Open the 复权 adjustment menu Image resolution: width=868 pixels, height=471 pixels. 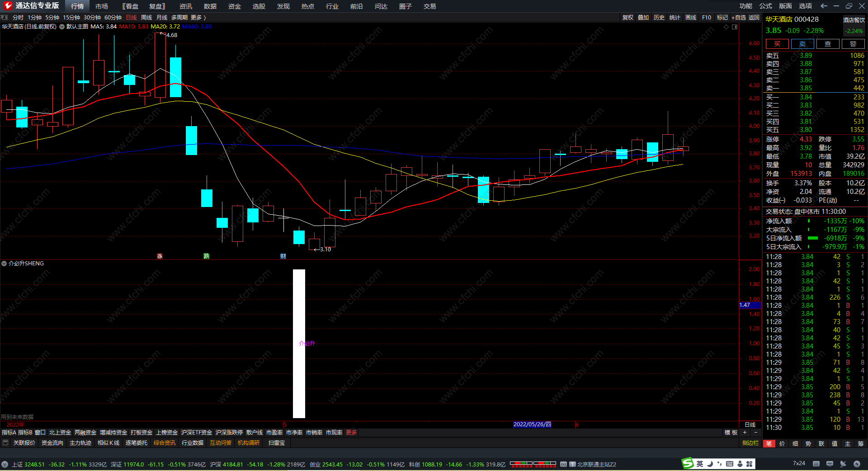pyautogui.click(x=628, y=17)
